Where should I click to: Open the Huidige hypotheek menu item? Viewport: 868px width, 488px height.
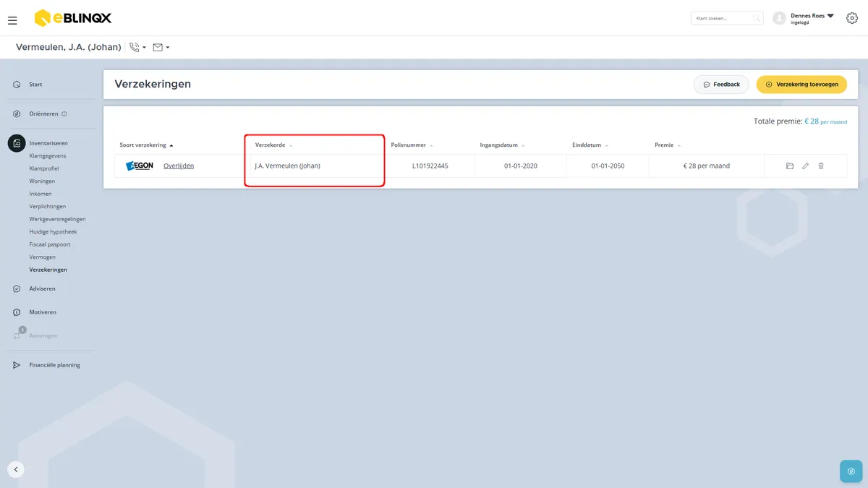(x=53, y=232)
